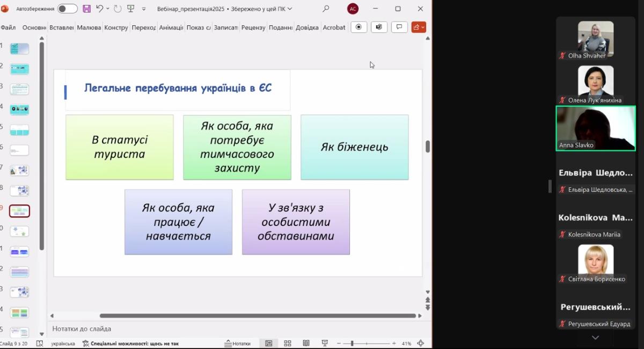Switch to Slide Sorter view icon
Image resolution: width=644 pixels, height=349 pixels.
[x=288, y=344]
